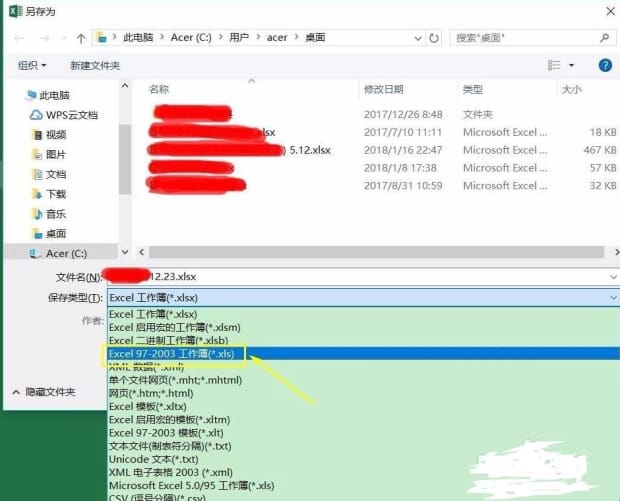Viewport: 620px width, 501px height.
Task: Choose Unicode 文本(*.txt) option
Action: pyautogui.click(x=363, y=459)
